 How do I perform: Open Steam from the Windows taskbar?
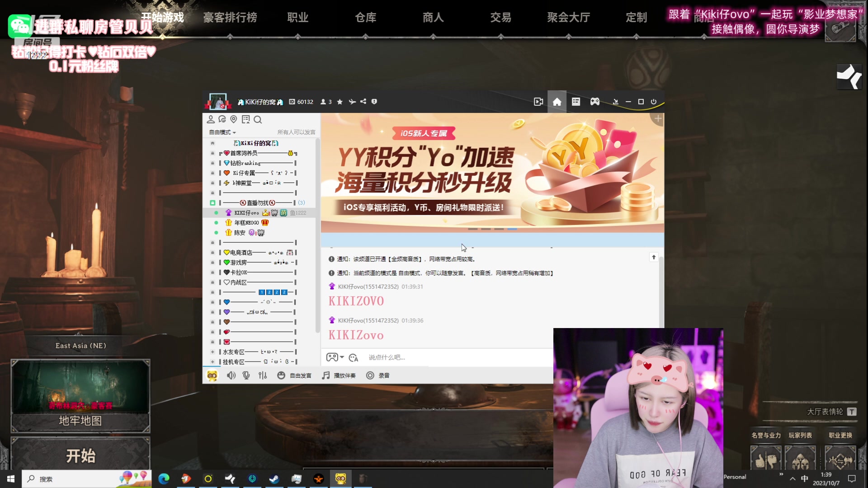pyautogui.click(x=274, y=479)
